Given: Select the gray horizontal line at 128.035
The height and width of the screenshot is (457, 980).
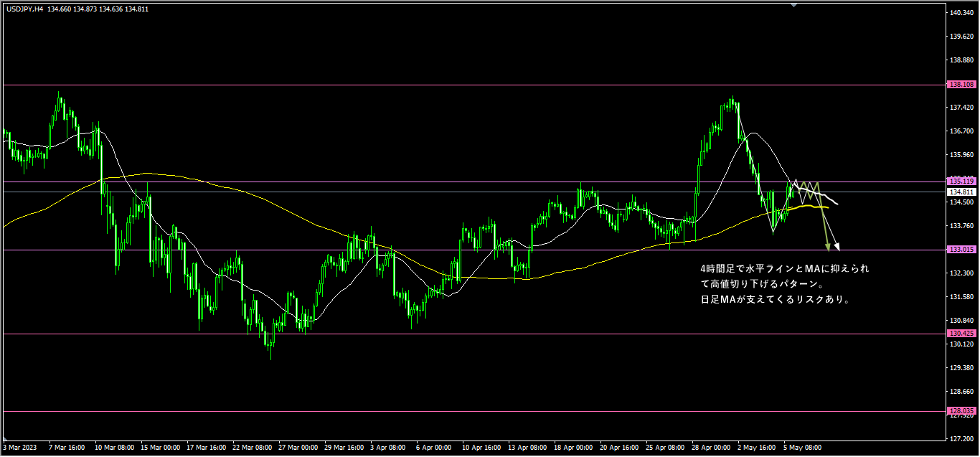Looking at the screenshot, I should (430, 411).
